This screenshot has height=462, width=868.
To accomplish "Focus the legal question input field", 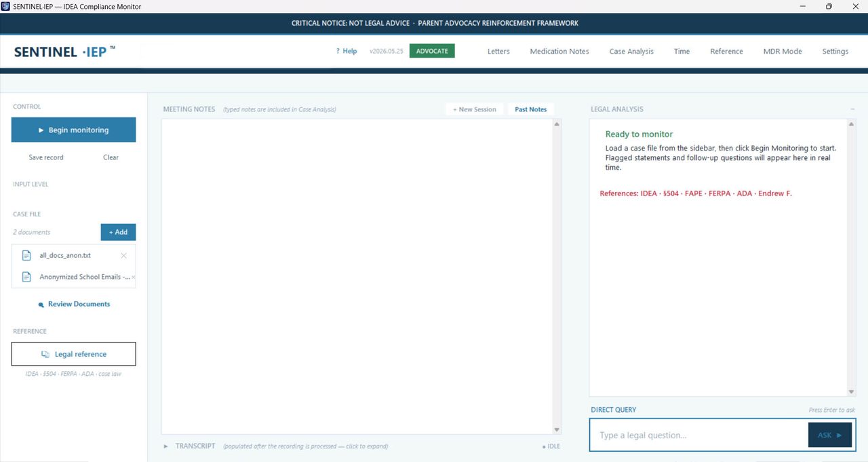I will tap(698, 435).
